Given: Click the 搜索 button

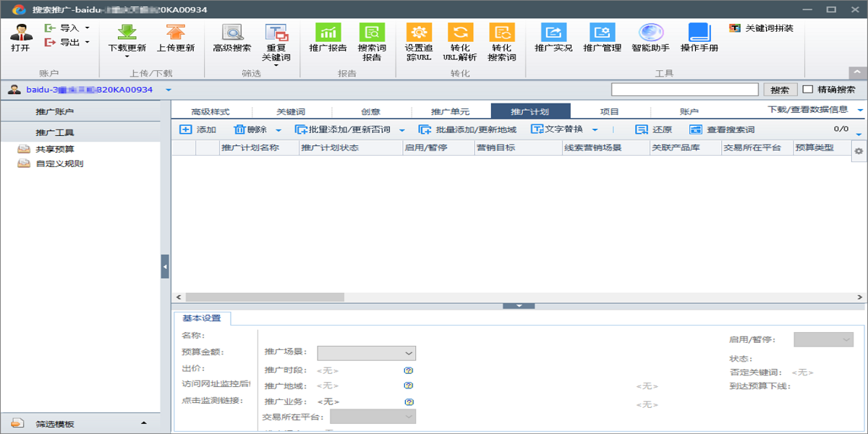Looking at the screenshot, I should (x=780, y=90).
